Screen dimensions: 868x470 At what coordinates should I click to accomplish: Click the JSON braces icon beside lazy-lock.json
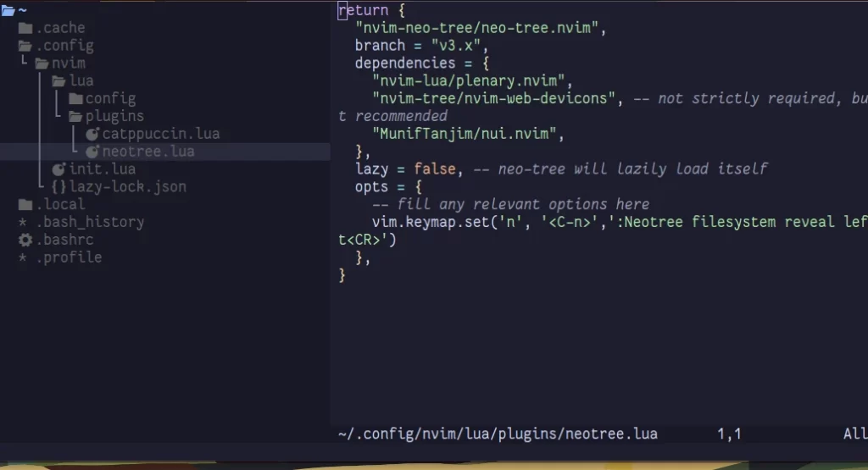point(58,187)
